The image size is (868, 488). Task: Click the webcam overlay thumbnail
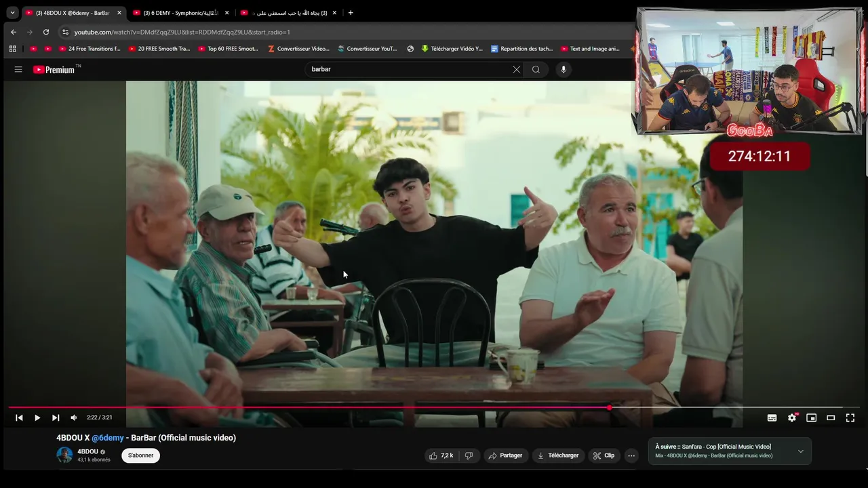(749, 71)
